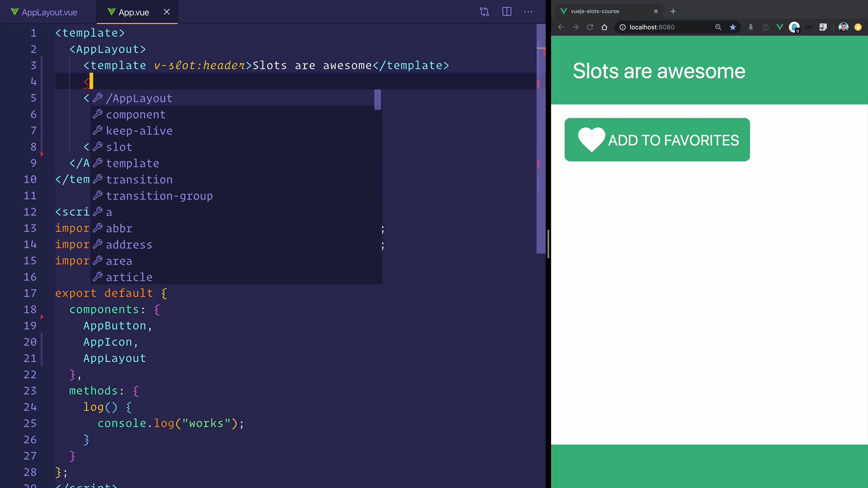Open the editor More Actions menu
This screenshot has width=868, height=488.
(528, 12)
